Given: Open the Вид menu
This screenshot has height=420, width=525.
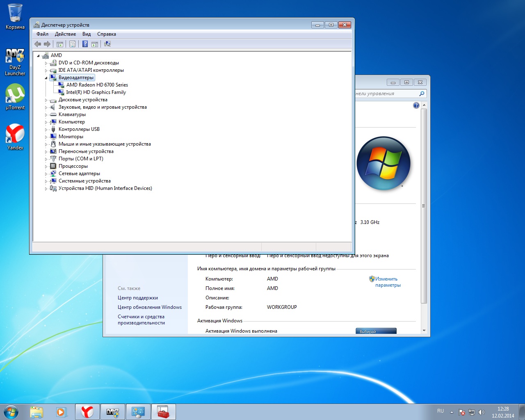Looking at the screenshot, I should (x=87, y=34).
